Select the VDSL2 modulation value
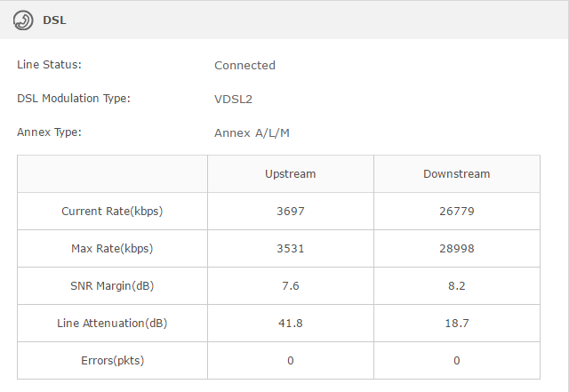 point(233,99)
